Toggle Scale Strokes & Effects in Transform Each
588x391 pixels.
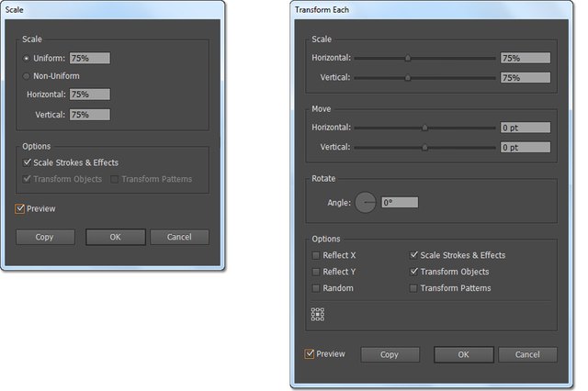click(x=413, y=255)
